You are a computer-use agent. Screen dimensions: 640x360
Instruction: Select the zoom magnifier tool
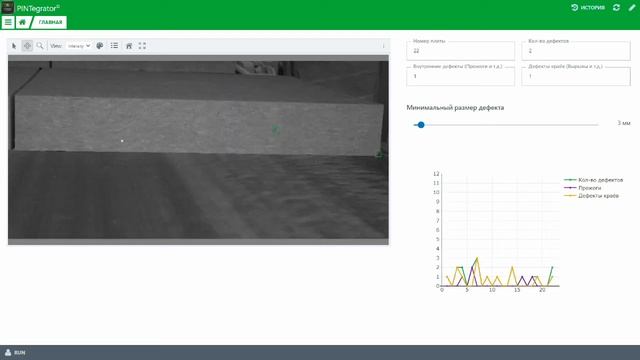tap(40, 46)
